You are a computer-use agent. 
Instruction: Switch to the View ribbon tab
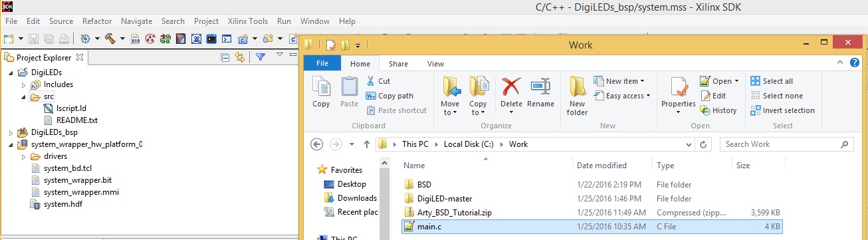pos(435,64)
